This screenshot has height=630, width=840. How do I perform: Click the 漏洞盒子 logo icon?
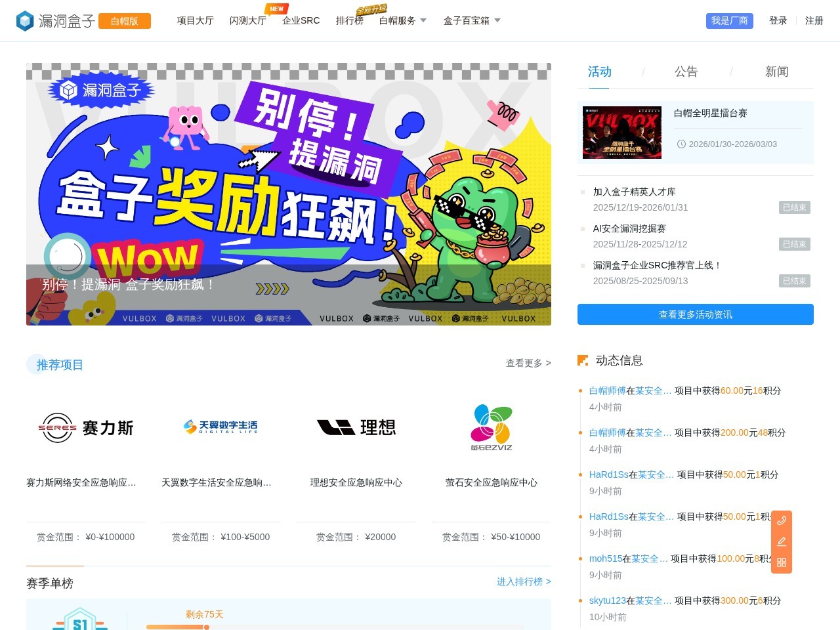24,20
